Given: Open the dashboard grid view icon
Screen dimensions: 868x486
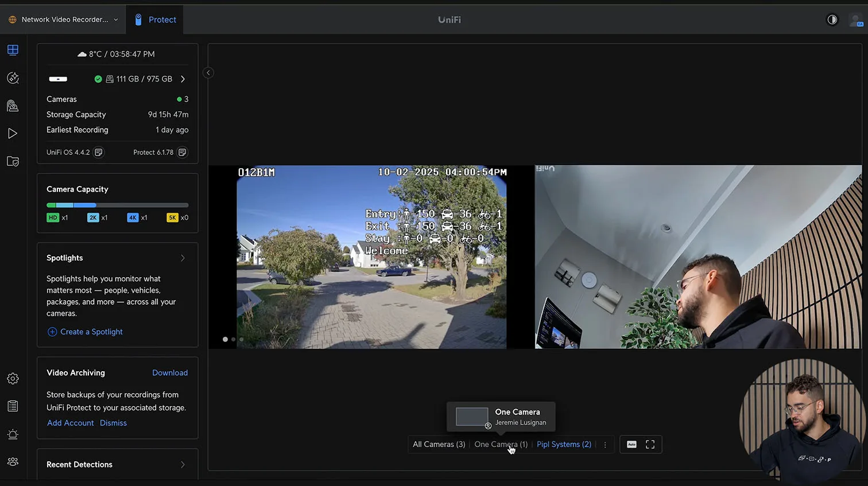Looking at the screenshot, I should [x=13, y=50].
